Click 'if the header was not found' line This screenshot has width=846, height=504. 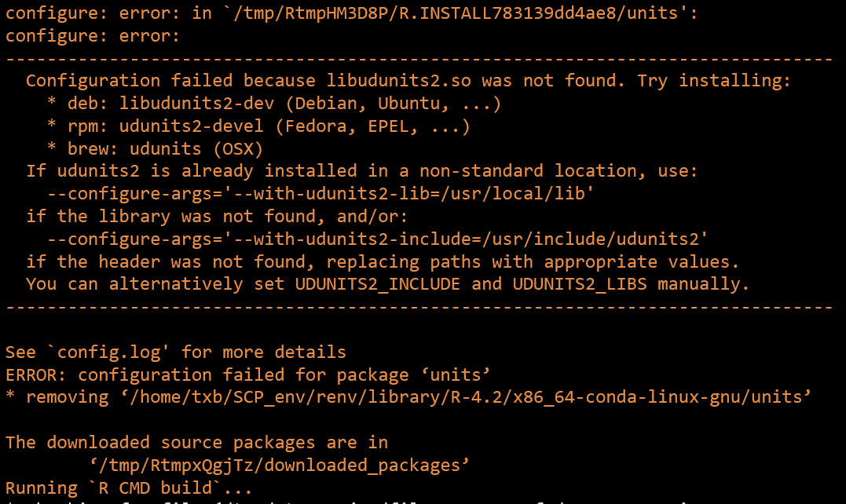[x=382, y=261]
